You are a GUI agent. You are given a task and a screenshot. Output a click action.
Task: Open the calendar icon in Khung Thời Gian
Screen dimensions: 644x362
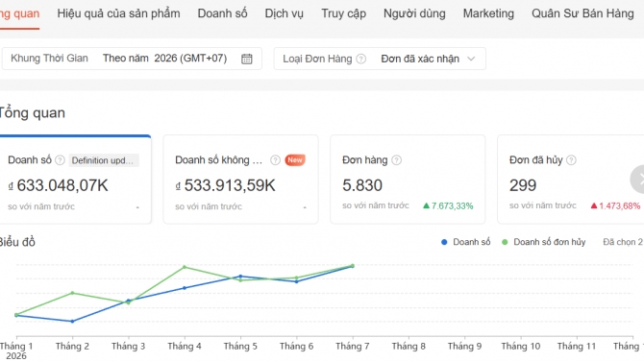[x=246, y=59]
